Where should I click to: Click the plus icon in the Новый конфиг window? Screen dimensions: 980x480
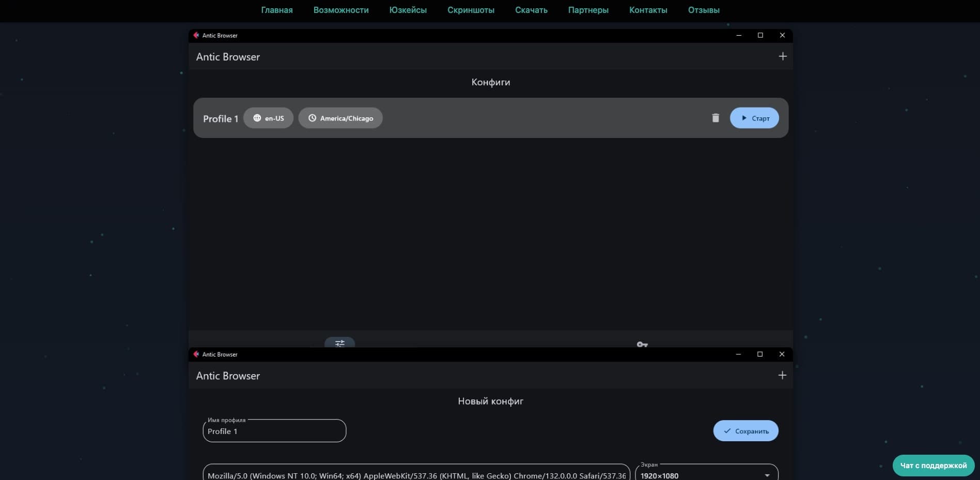click(x=782, y=375)
